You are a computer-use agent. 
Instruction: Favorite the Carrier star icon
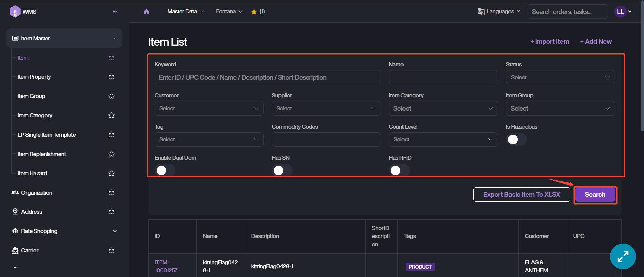click(112, 250)
